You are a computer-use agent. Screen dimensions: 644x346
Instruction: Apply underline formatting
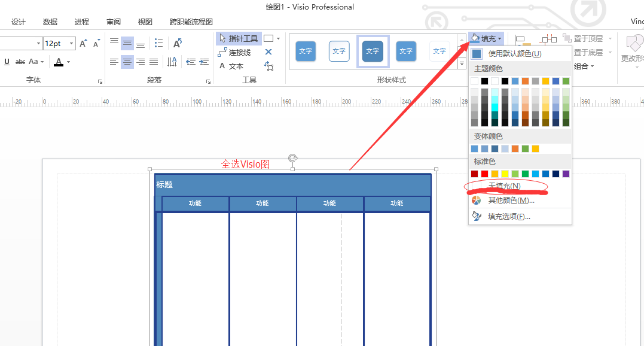[x=7, y=62]
